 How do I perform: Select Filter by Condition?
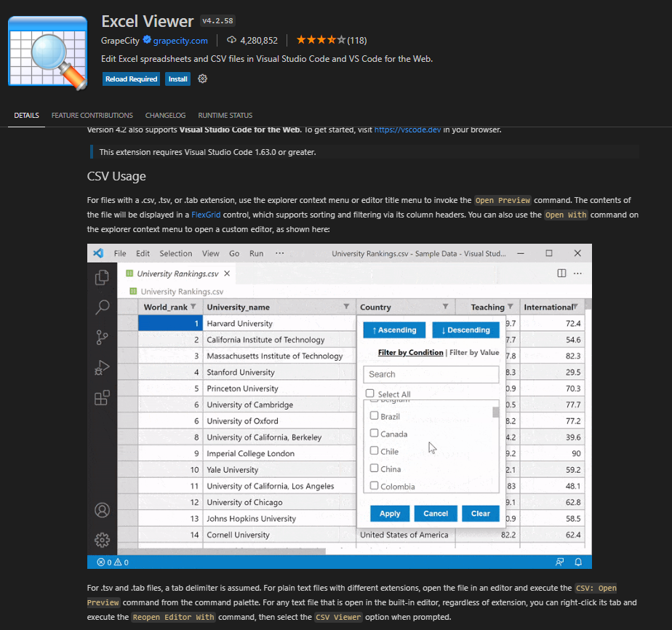[x=411, y=352]
